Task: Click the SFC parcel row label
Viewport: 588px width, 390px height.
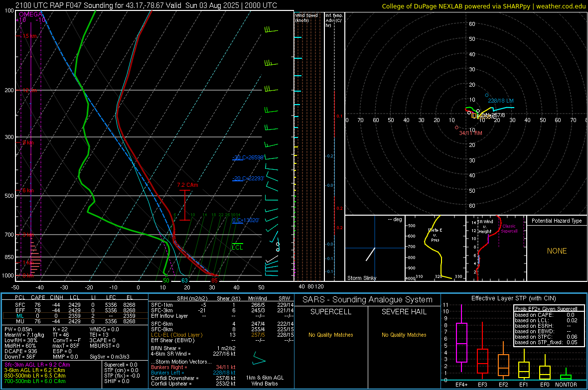Action: point(20,305)
